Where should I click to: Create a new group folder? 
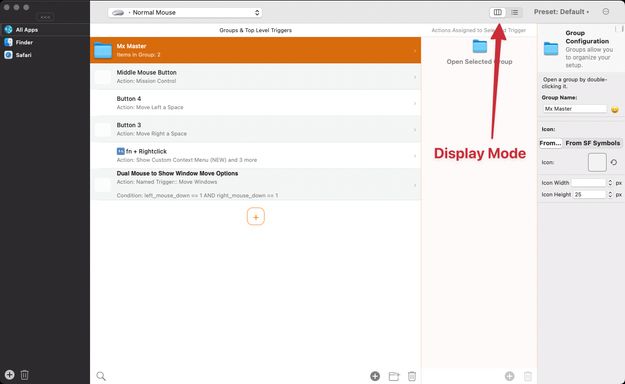pos(394,376)
